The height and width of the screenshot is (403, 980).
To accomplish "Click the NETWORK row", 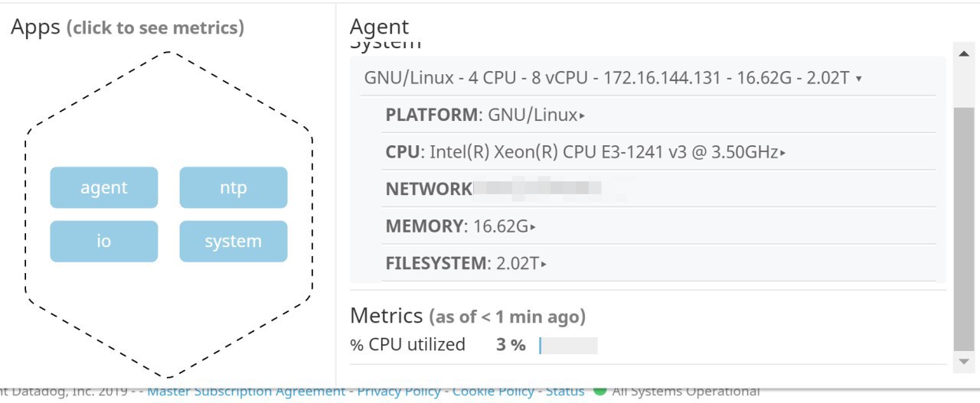I will click(x=429, y=190).
